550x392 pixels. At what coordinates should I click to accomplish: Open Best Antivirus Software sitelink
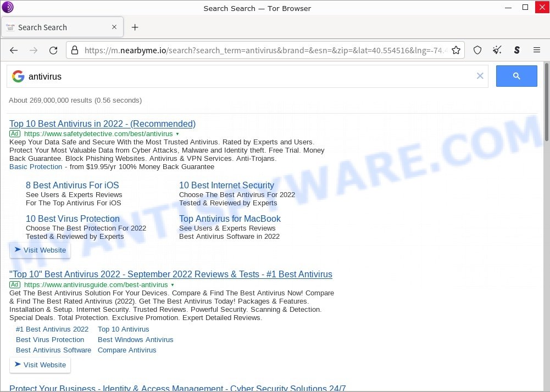click(53, 350)
